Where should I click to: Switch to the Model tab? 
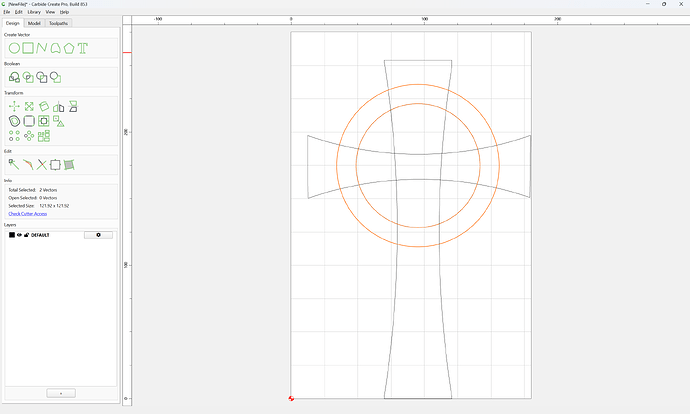tap(34, 23)
